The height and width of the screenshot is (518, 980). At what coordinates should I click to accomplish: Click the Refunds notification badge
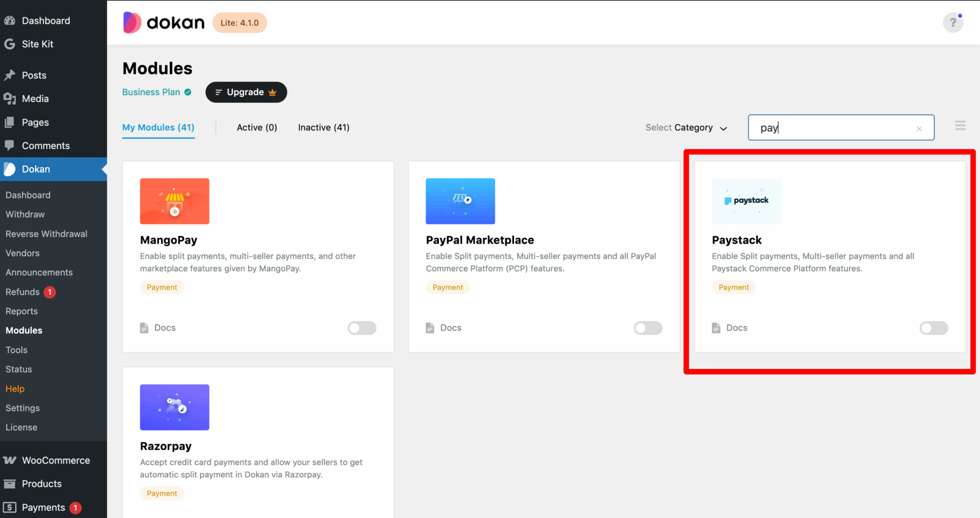[50, 292]
